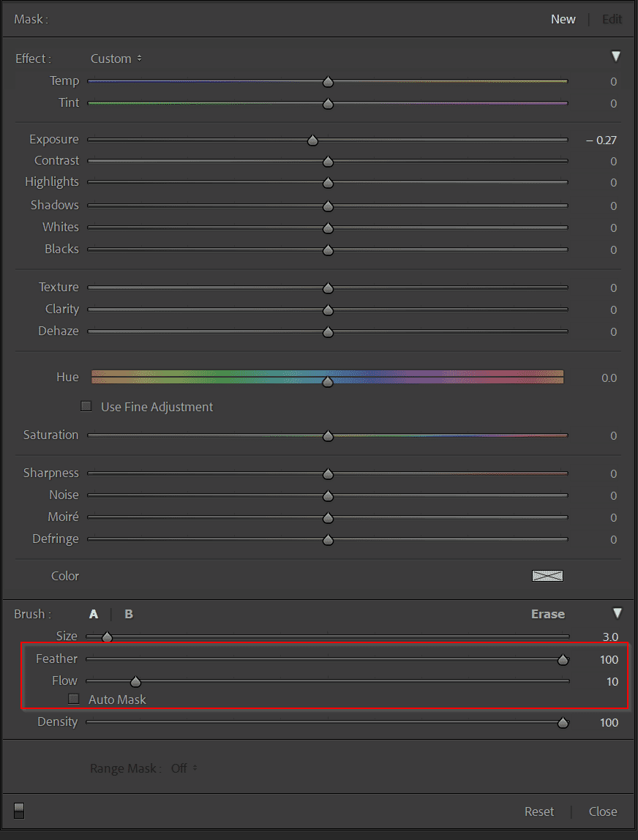Select brush preset B
The image size is (638, 840).
129,614
